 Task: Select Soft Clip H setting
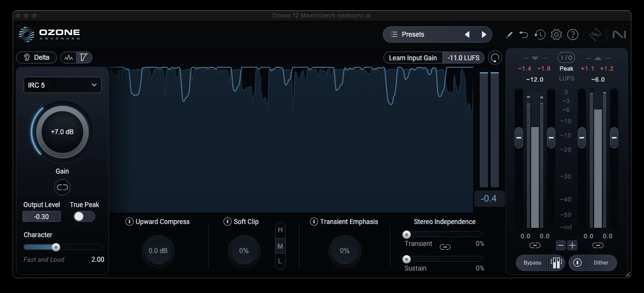click(x=280, y=230)
